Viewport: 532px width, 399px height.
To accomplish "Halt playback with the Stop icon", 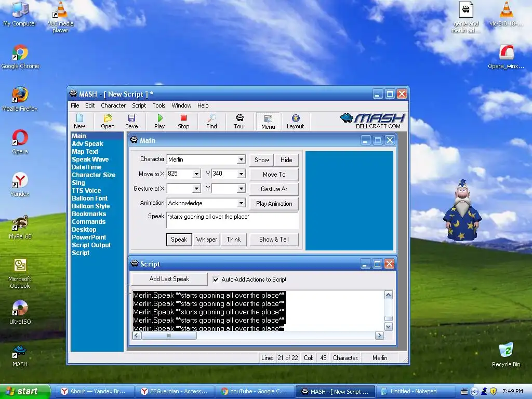I will pyautogui.click(x=183, y=122).
